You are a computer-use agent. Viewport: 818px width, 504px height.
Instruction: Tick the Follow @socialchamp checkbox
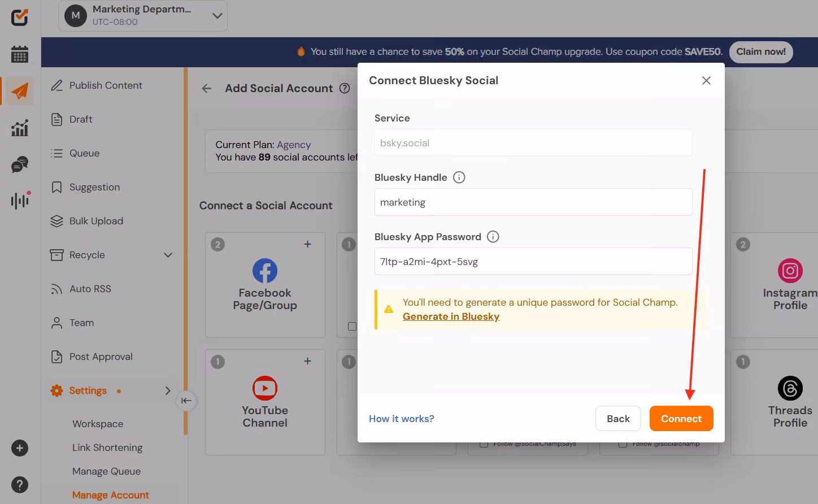[623, 444]
